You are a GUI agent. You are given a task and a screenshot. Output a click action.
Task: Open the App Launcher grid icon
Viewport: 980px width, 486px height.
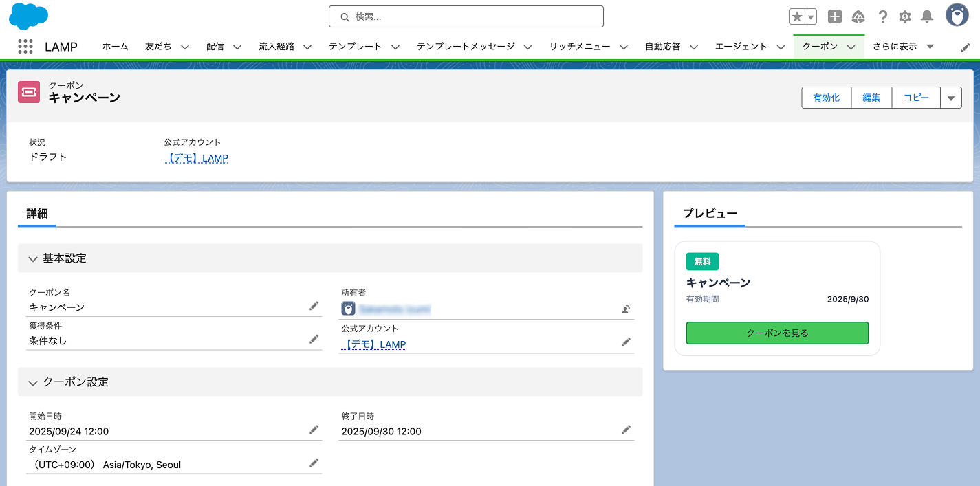pos(25,47)
